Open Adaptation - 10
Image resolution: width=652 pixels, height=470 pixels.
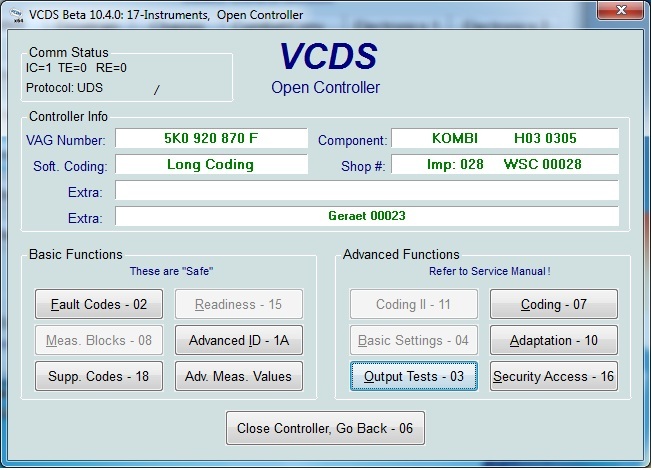pos(554,340)
